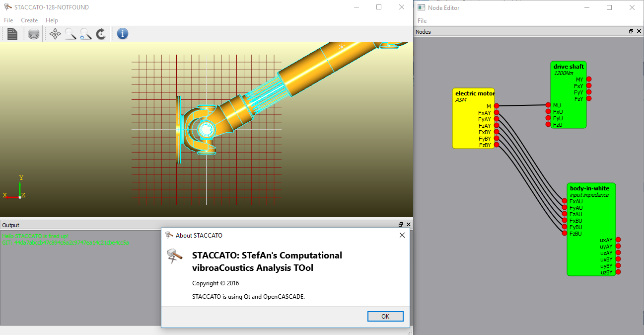Click the uyBY output port on body-in-white
This screenshot has width=644, height=335.
tap(618, 265)
